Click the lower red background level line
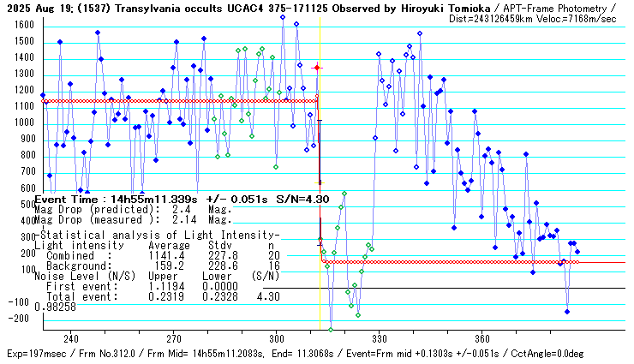 [446, 262]
